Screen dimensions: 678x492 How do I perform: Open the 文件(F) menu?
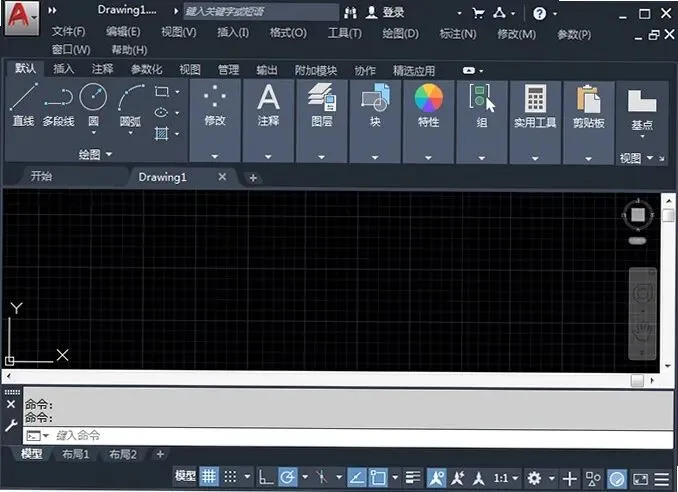69,32
